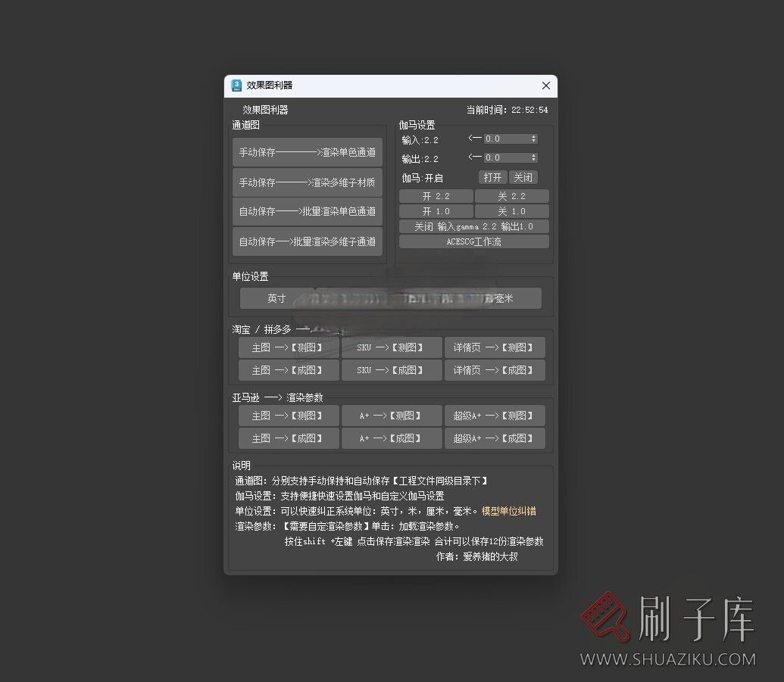Load Amazon 超级A+ 【成图】 render parameters
Screen dimensions: 784x682
tap(495, 438)
